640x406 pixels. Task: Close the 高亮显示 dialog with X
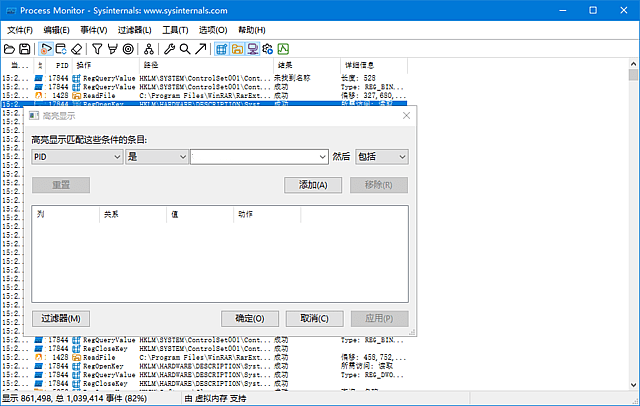[406, 116]
